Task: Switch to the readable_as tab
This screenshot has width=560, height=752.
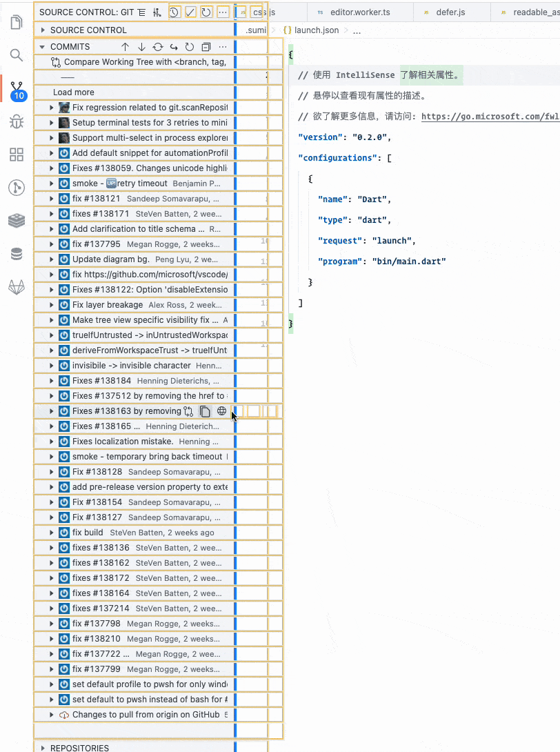Action: pyautogui.click(x=526, y=12)
